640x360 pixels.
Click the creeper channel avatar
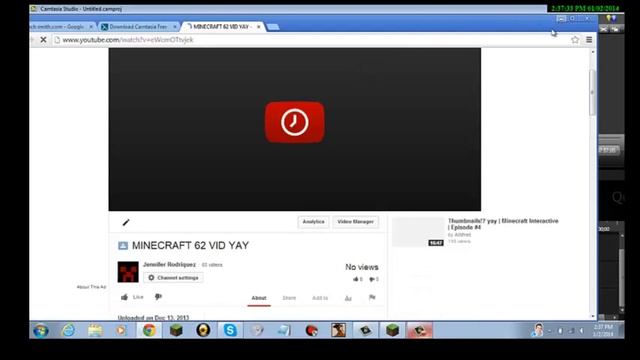click(128, 272)
